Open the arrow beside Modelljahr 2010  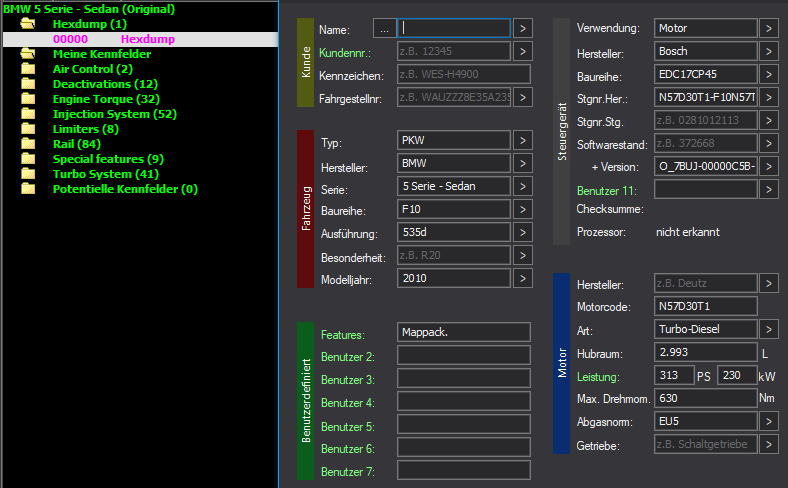point(523,278)
